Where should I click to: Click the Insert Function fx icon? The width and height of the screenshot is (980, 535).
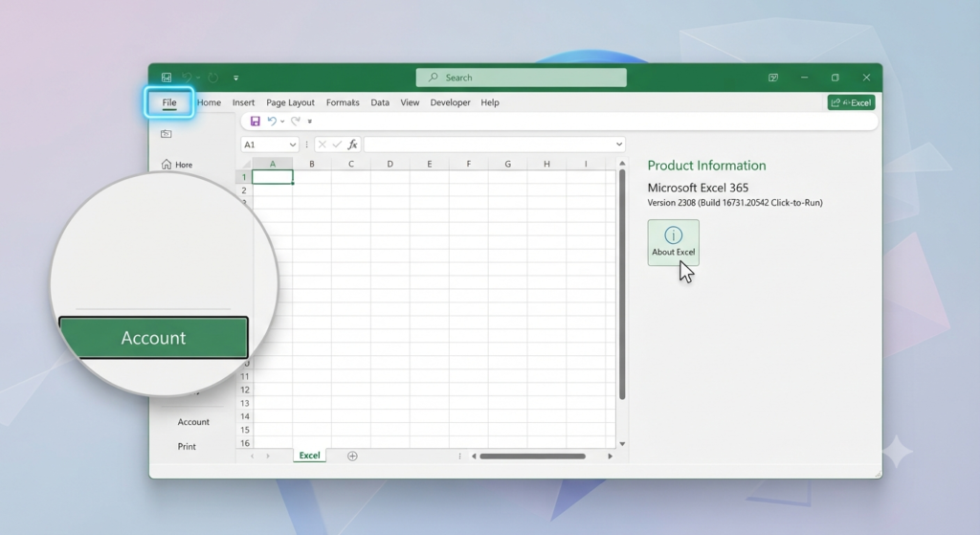pos(352,145)
